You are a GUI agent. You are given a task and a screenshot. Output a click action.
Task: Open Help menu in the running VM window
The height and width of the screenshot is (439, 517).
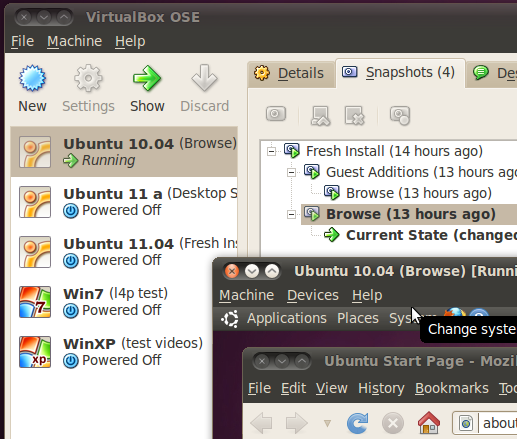click(367, 295)
